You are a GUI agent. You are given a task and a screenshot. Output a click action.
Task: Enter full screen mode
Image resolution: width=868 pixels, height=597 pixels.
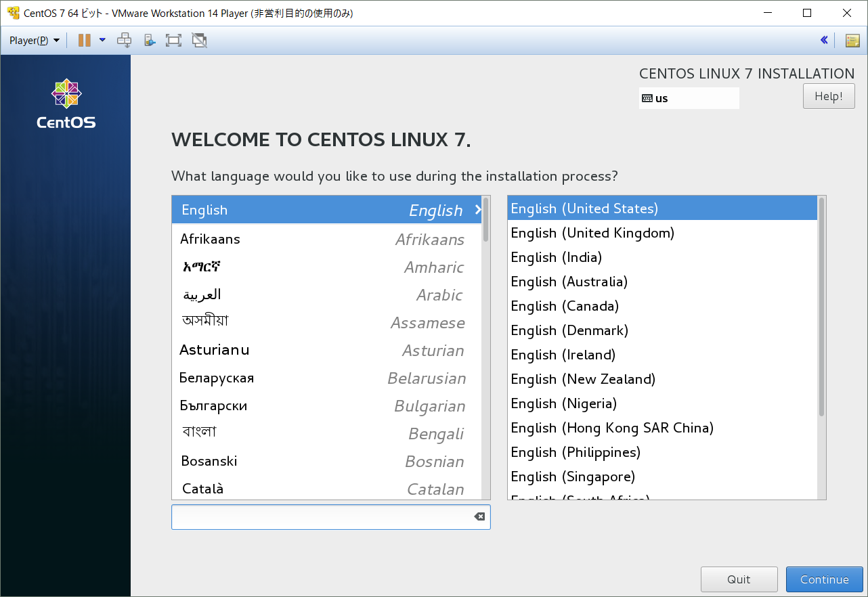173,40
